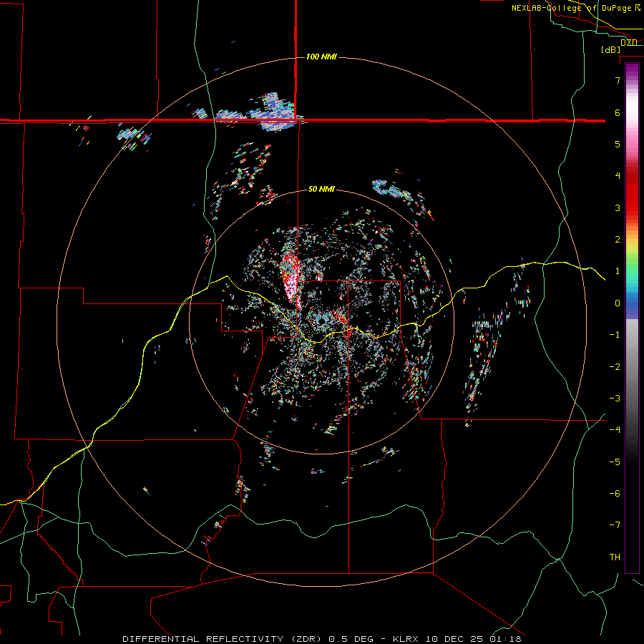The image size is (644, 644).
Task: Click the "-2" tick label on the scale
Action: point(615,367)
